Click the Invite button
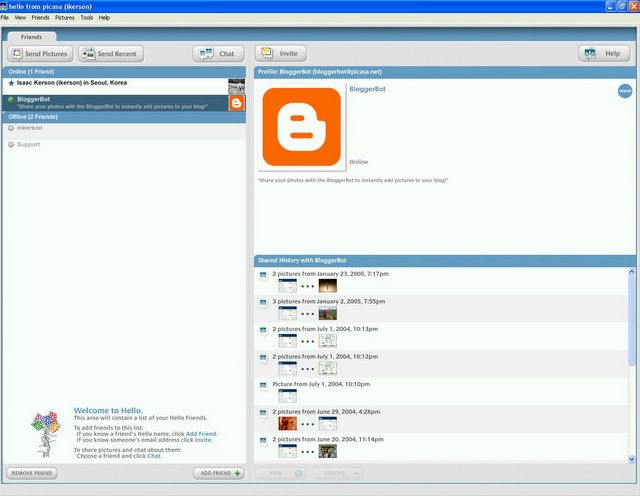This screenshot has height=496, width=640. 281,53
